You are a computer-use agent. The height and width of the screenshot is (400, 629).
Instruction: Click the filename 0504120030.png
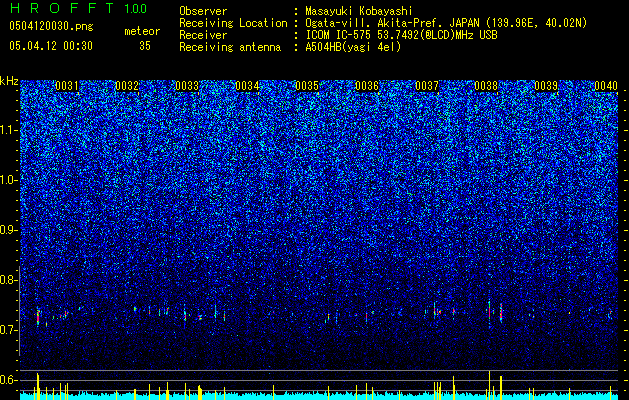pos(51,26)
